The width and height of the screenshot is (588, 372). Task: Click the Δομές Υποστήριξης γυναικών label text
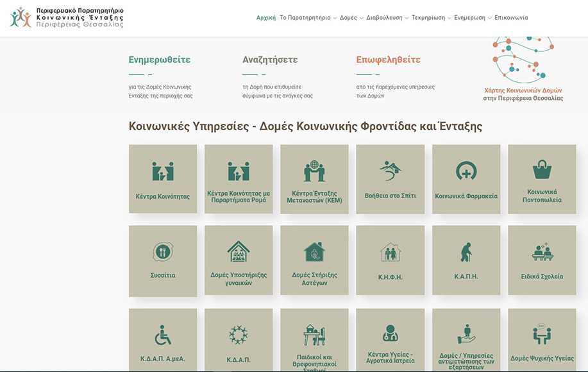pos(239,278)
